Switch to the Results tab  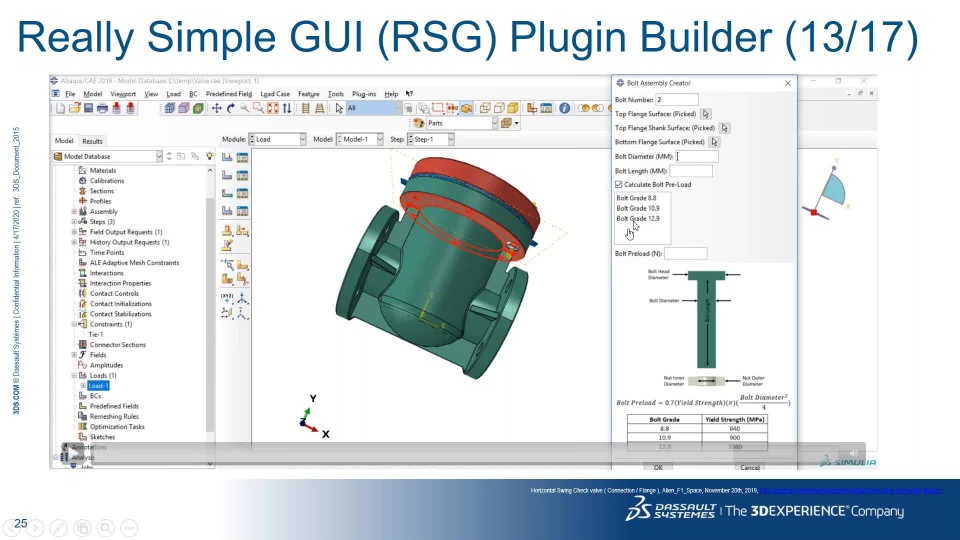point(92,141)
